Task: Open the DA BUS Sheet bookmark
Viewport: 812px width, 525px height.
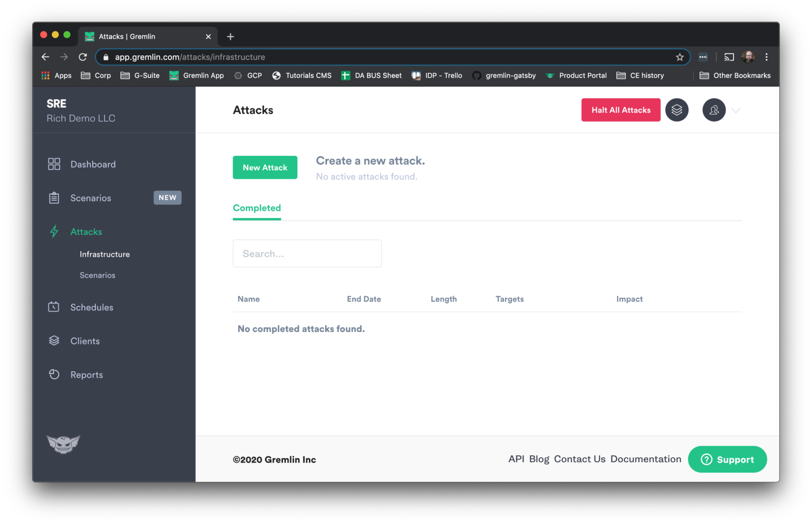Action: pos(371,75)
